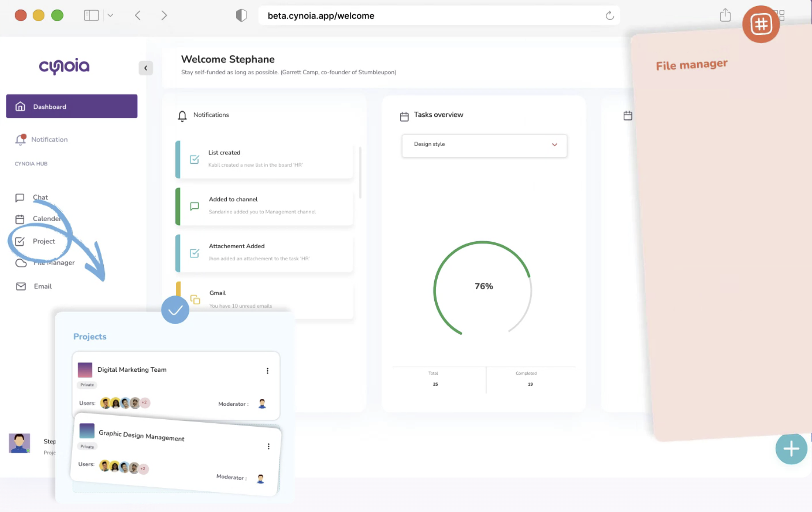Image resolution: width=812 pixels, height=512 pixels.
Task: Click the Safari share icon
Action: [725, 16]
